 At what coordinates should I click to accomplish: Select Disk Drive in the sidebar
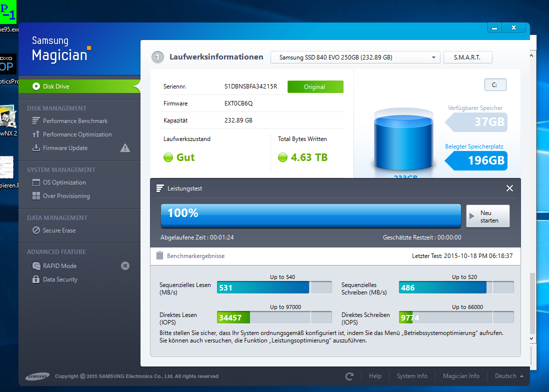click(x=79, y=86)
